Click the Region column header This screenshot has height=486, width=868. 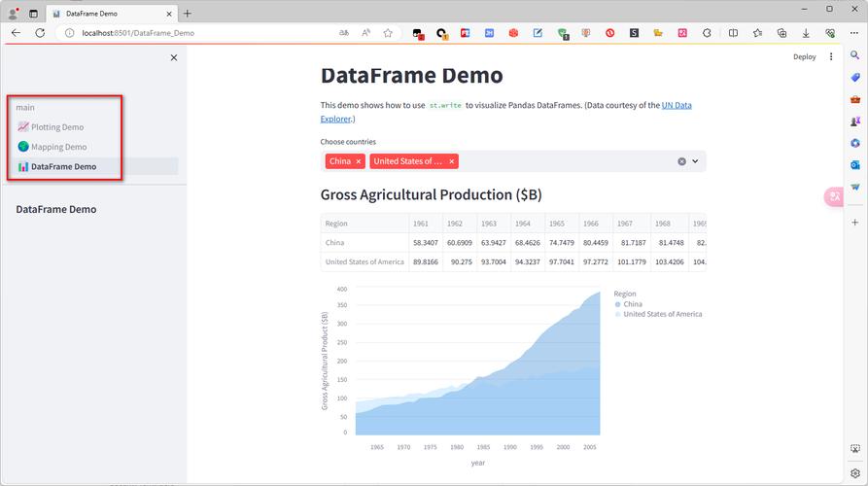click(x=336, y=224)
